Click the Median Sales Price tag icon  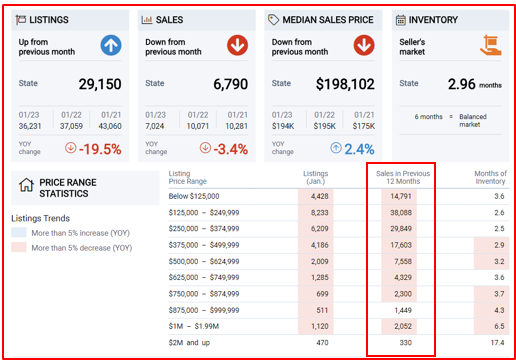[x=273, y=20]
